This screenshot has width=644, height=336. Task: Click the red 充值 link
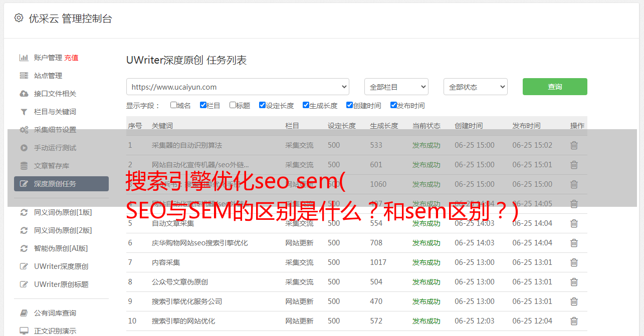71,58
